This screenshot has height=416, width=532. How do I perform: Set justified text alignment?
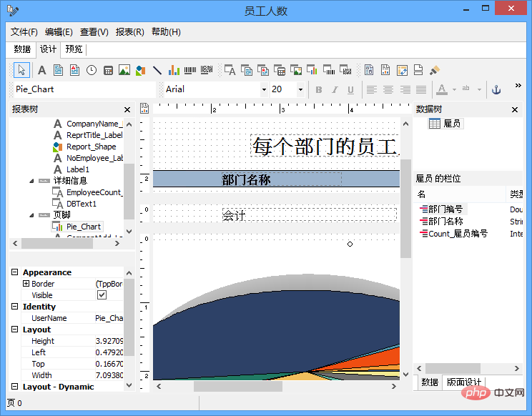coord(421,89)
